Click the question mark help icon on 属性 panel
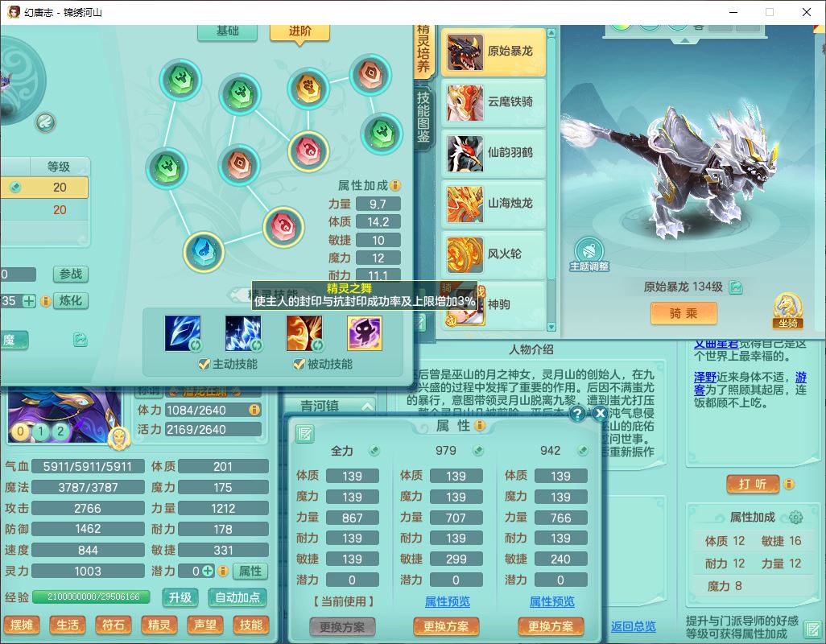Viewport: 826px width, 644px height. coord(577,414)
